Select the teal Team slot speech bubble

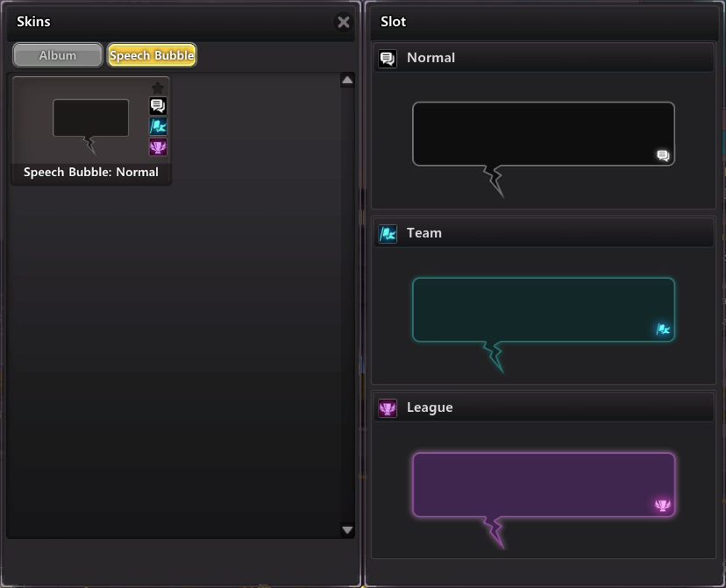[x=543, y=308]
